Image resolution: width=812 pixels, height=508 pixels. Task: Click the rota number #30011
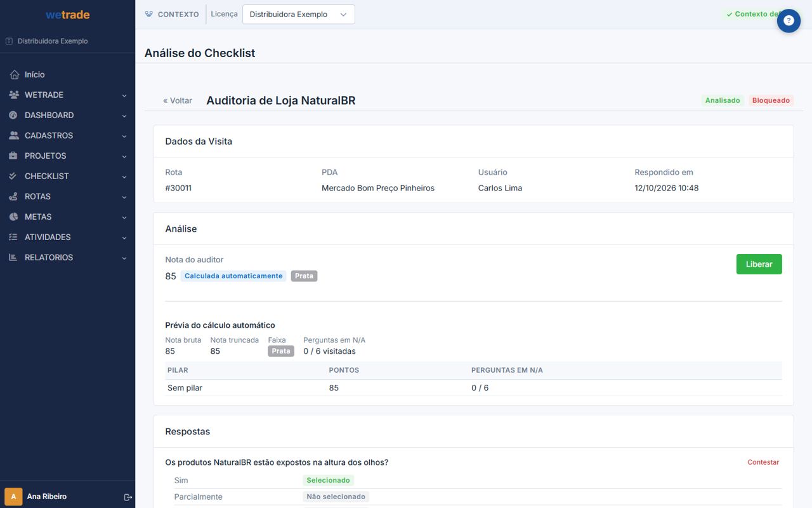[x=178, y=188]
